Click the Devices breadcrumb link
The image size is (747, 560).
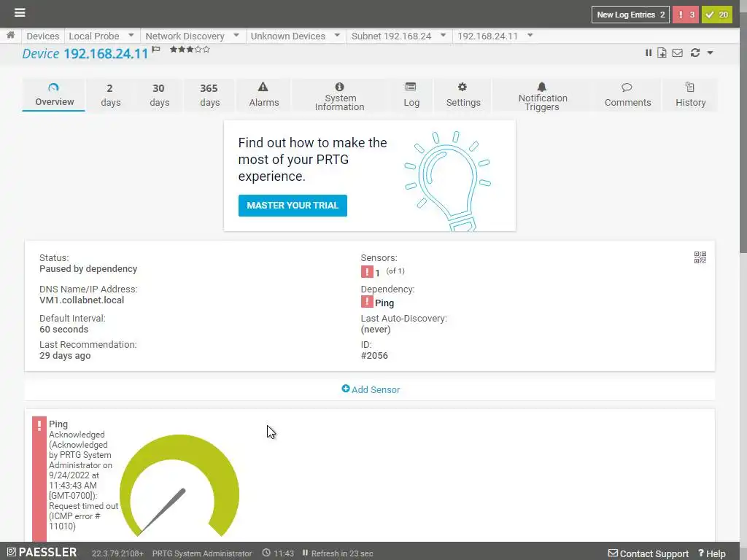[42, 36]
